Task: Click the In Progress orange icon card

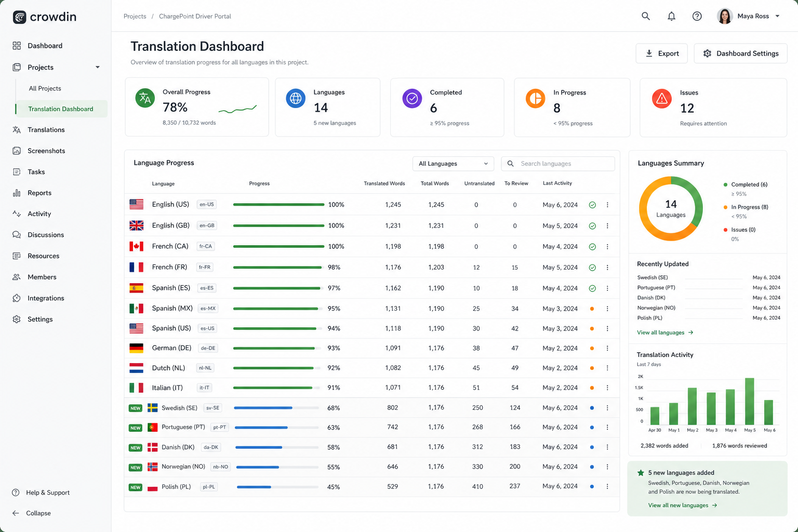Action: tap(535, 98)
